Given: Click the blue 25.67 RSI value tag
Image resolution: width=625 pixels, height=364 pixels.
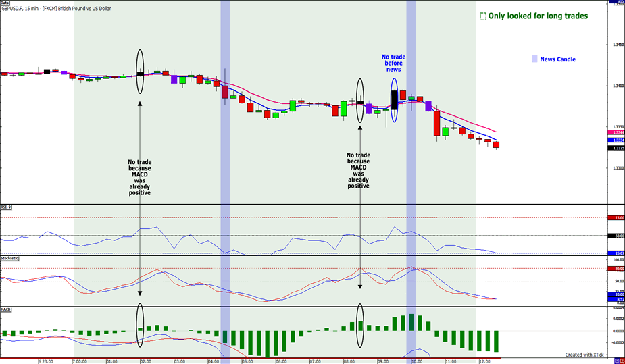Looking at the screenshot, I should [x=617, y=253].
